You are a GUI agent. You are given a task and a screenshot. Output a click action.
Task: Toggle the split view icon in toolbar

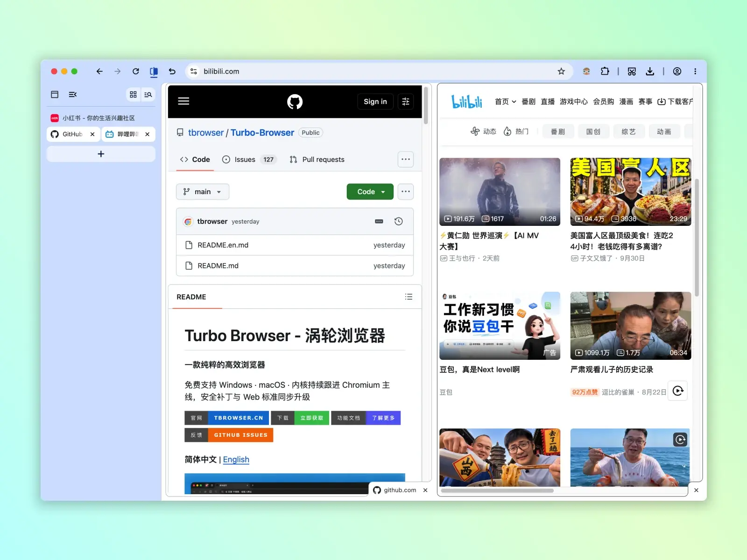coord(154,71)
